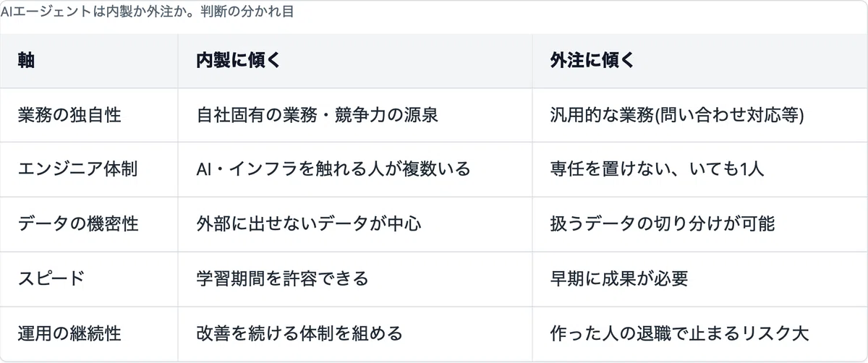The height and width of the screenshot is (363, 868).
Task: Click cell 自社固有の業務・競争力の源泉
Action: tap(317, 116)
